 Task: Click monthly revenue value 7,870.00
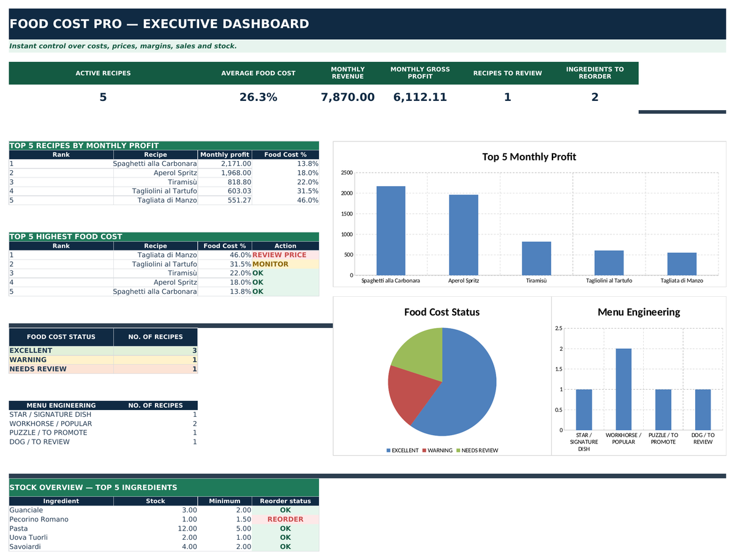[347, 97]
